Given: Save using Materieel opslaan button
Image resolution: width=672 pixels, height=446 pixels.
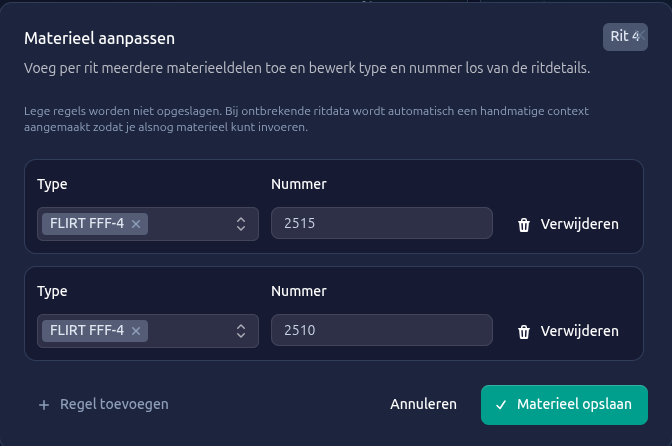Looking at the screenshot, I should [x=564, y=404].
